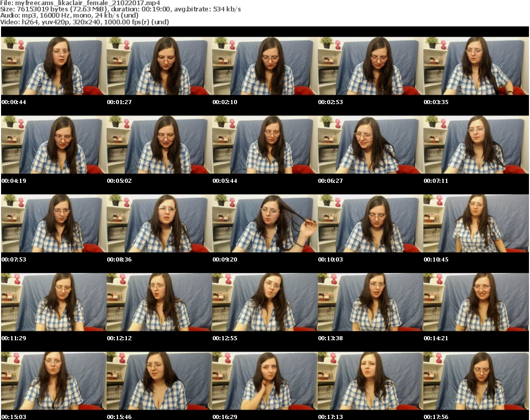
Task: Click the 'Video: h264, yuv420p' info line
Action: [x=84, y=22]
